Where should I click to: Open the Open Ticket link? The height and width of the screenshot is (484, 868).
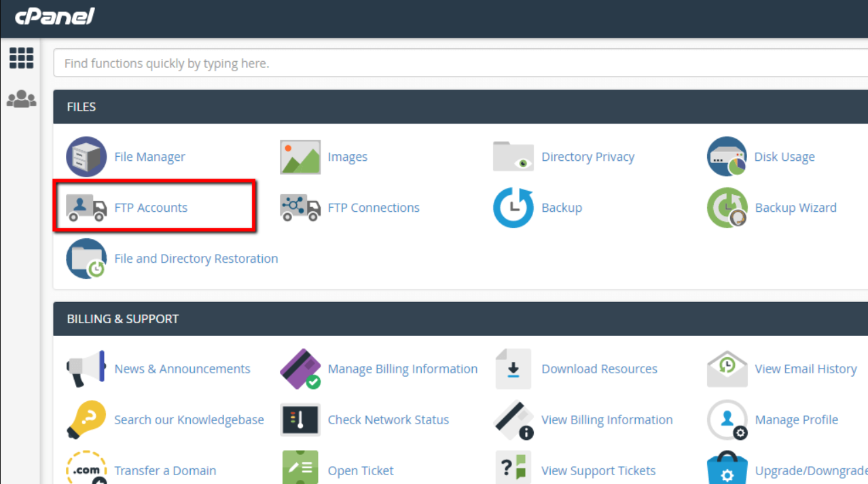pyautogui.click(x=361, y=471)
